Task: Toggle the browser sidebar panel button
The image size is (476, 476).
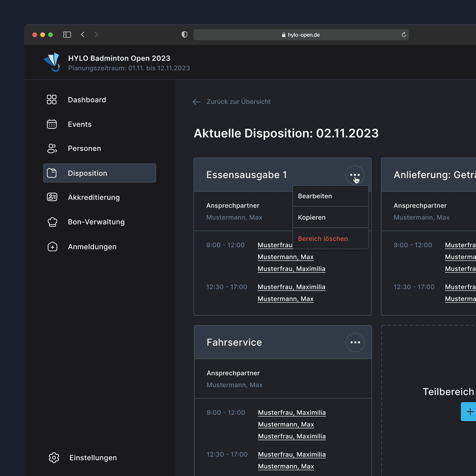Action: pyautogui.click(x=67, y=34)
